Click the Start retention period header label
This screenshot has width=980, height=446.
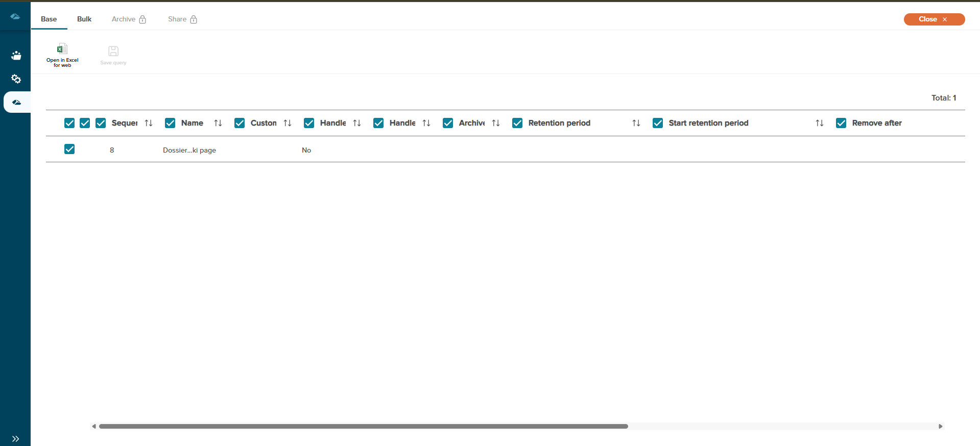click(x=708, y=123)
